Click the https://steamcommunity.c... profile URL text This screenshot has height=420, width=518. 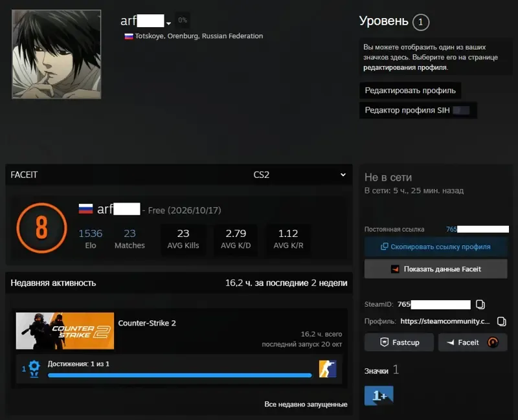click(x=445, y=321)
